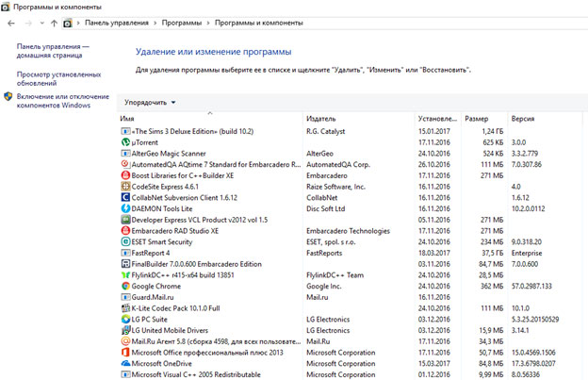Select Embarcadero RAD Studio XE icon
Viewport: 588px width, 380px height.
125,231
